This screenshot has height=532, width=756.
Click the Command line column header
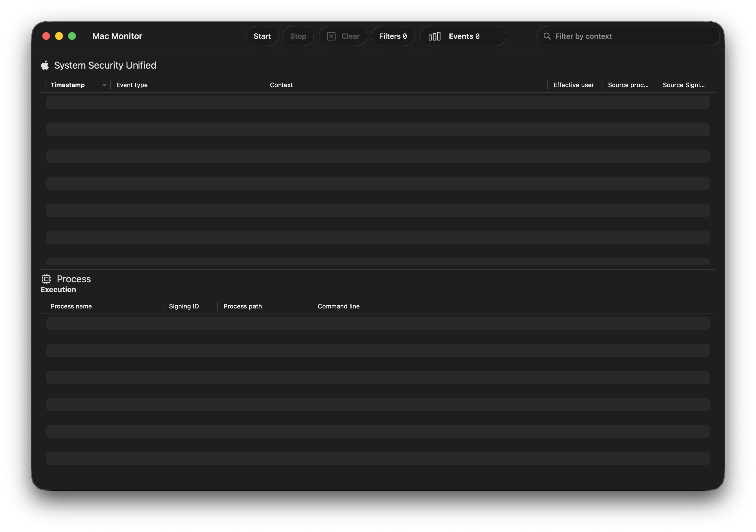339,306
